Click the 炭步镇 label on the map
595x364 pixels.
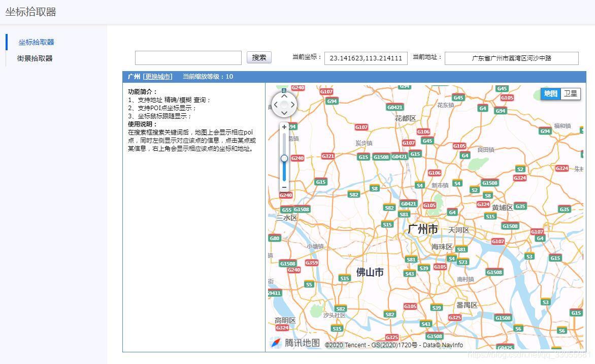364,143
